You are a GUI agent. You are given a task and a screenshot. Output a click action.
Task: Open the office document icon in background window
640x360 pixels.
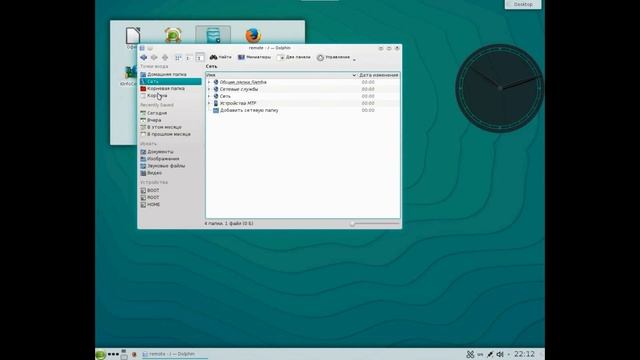[133, 36]
